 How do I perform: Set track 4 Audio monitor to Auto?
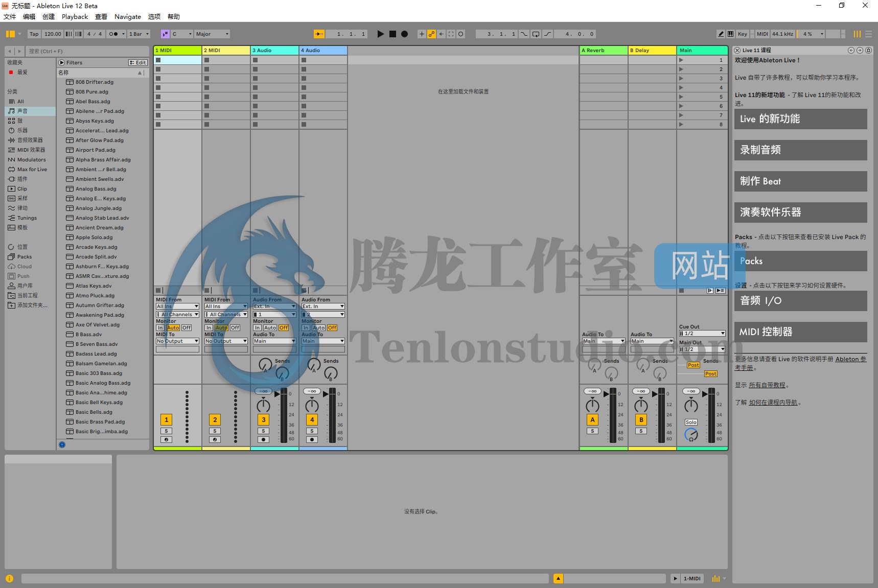pos(319,328)
